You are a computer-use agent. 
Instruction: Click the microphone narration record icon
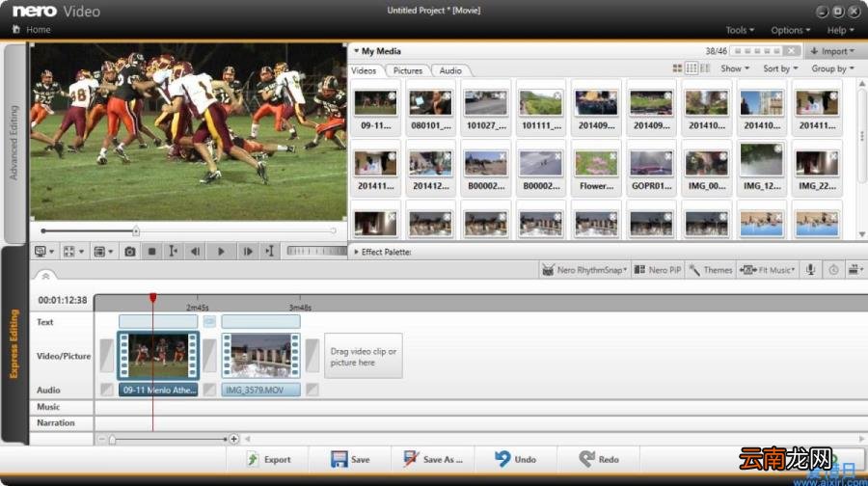(x=810, y=270)
